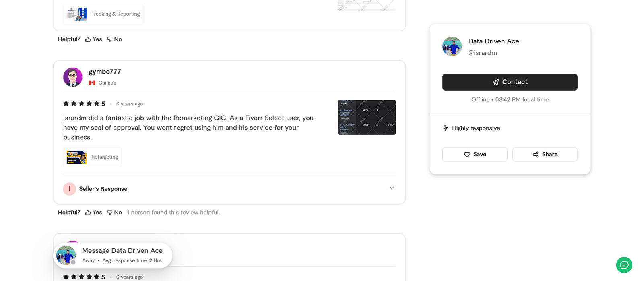Click the thumbs up icon on gymbo777's review
This screenshot has height=281, width=644.
(87, 212)
